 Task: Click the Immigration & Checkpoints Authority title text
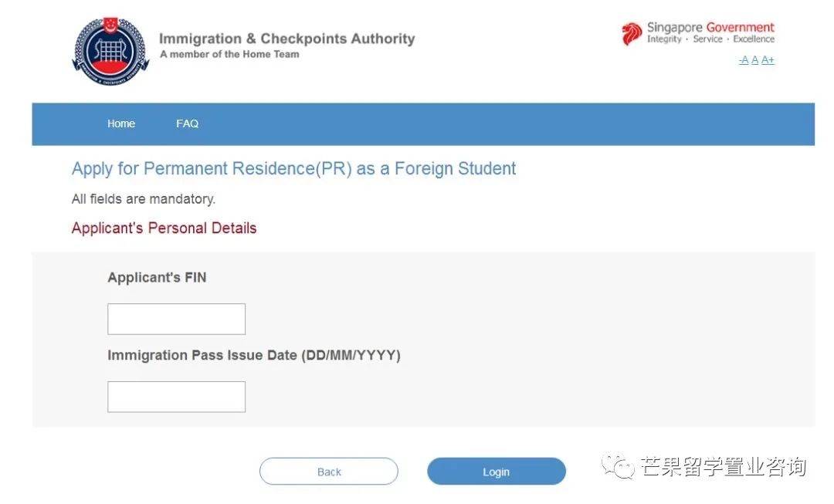point(286,39)
